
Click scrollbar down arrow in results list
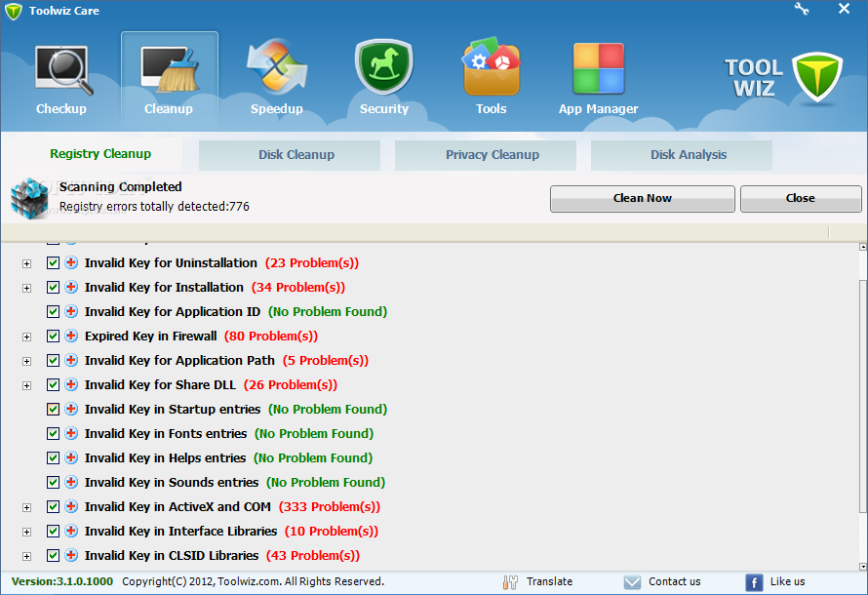(863, 566)
